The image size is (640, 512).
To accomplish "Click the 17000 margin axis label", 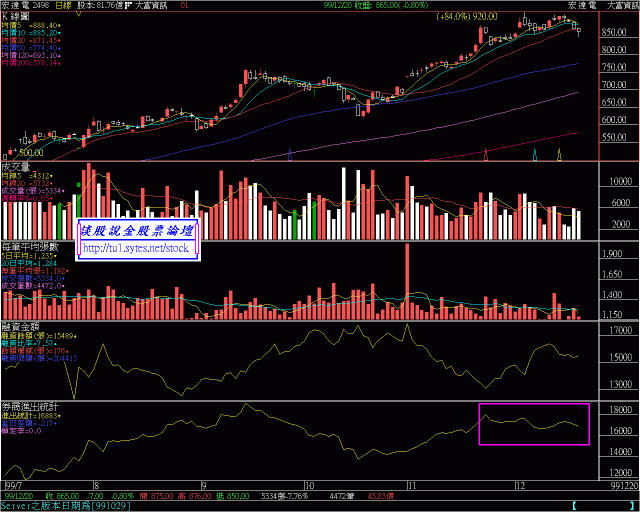I will pyautogui.click(x=620, y=330).
